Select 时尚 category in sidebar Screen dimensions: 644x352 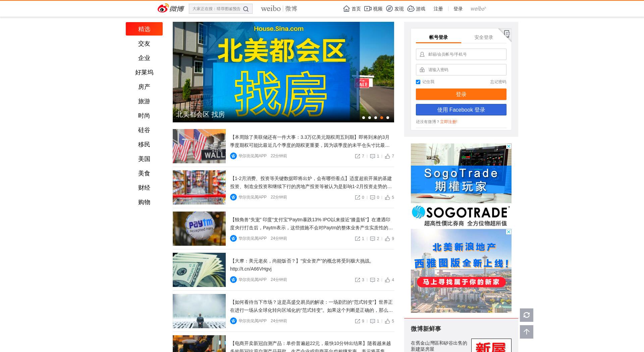click(144, 116)
